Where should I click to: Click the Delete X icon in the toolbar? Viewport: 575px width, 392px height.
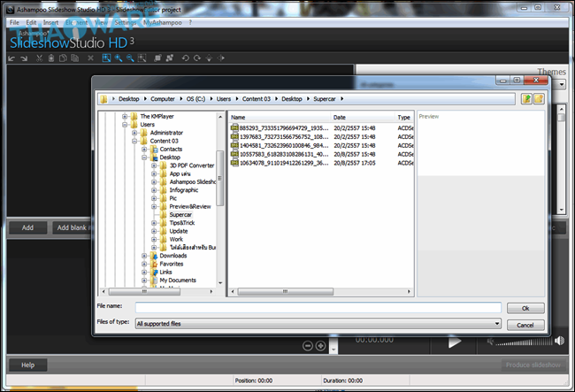pos(90,58)
